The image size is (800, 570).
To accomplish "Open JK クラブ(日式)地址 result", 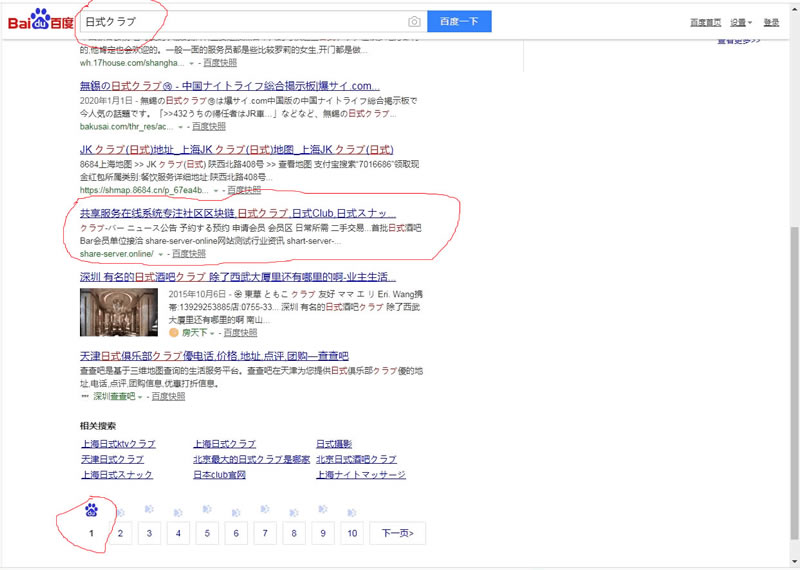I will coord(237,150).
